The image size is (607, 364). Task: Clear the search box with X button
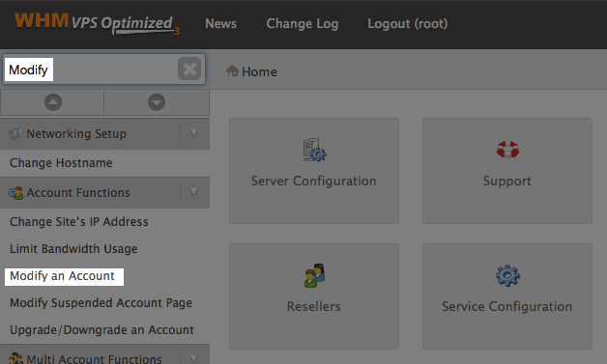tap(189, 69)
